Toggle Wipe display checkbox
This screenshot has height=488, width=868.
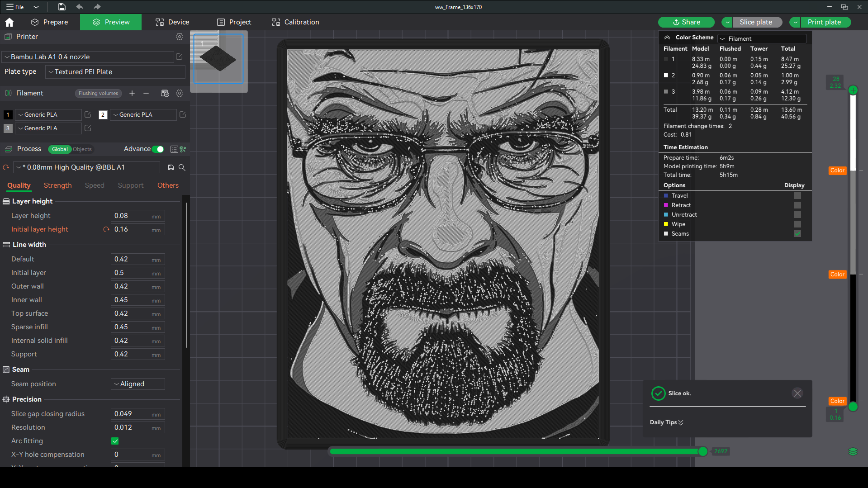coord(797,224)
